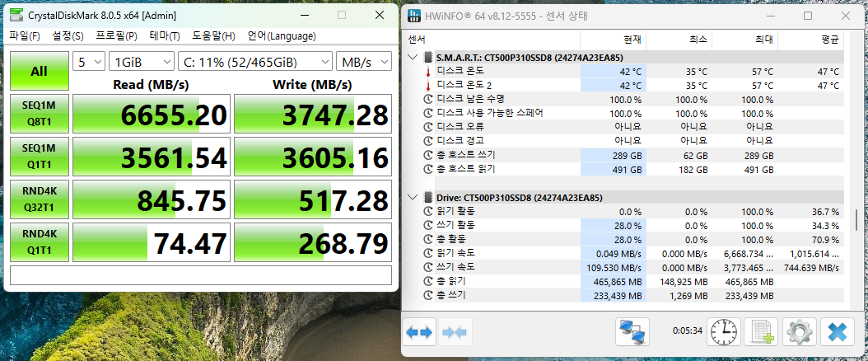Open the test count dropdown showing 5

(x=89, y=62)
